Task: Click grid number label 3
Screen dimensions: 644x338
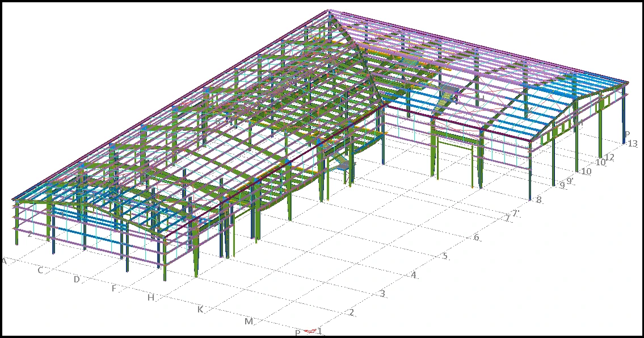Action: pos(382,294)
